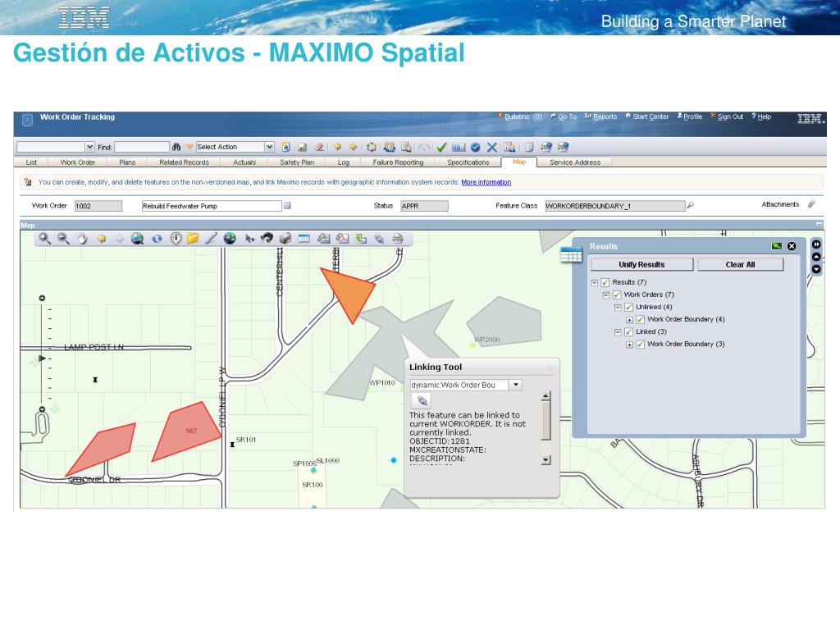Image resolution: width=840 pixels, height=630 pixels.
Task: Open the dynamic.Work Order Bou dropdown
Action: pyautogui.click(x=515, y=385)
